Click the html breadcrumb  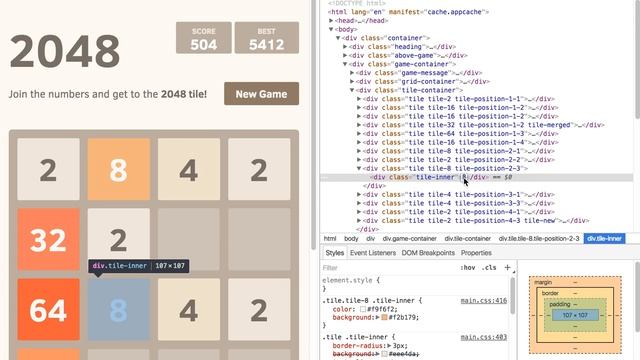330,238
